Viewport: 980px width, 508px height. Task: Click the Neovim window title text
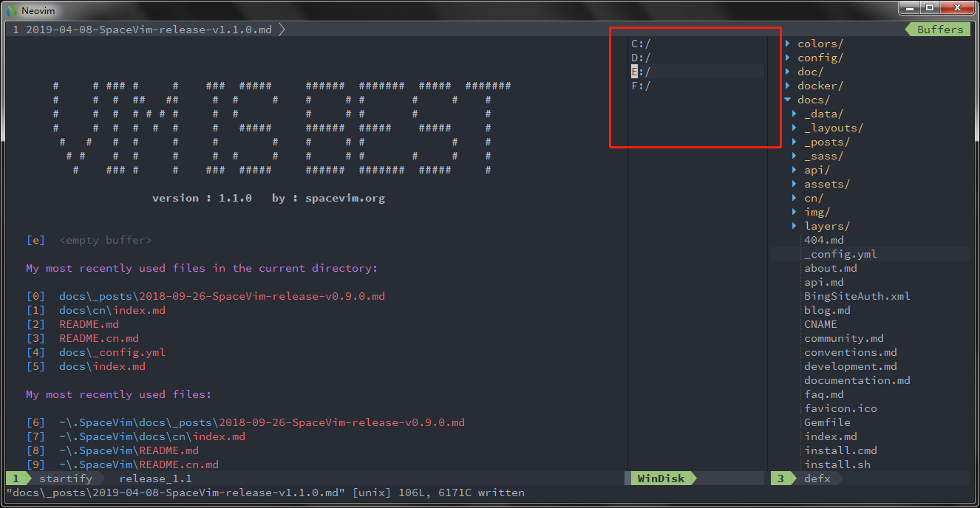pyautogui.click(x=38, y=10)
